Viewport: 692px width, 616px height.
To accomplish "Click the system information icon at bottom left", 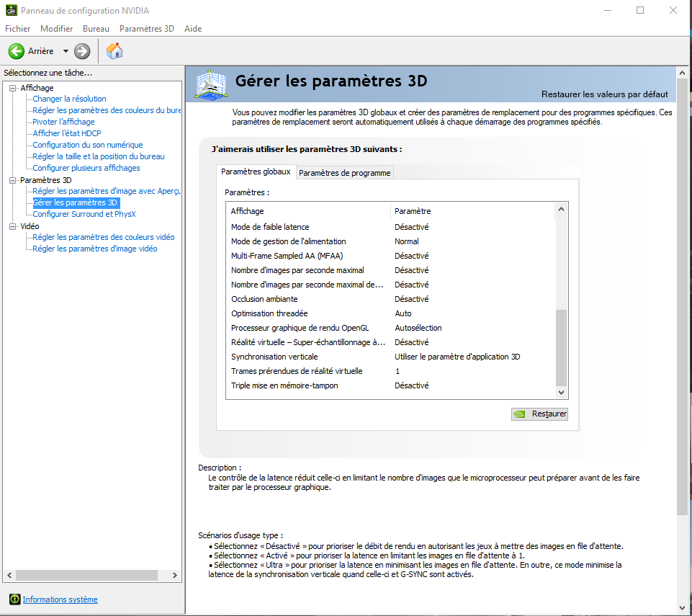I will pyautogui.click(x=14, y=599).
